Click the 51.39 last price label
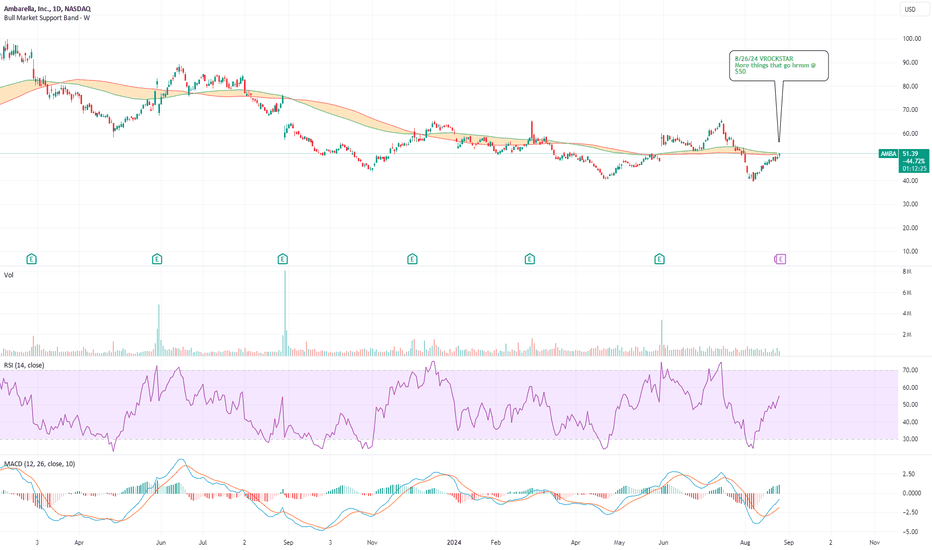This screenshot has width=932, height=550. coord(910,154)
